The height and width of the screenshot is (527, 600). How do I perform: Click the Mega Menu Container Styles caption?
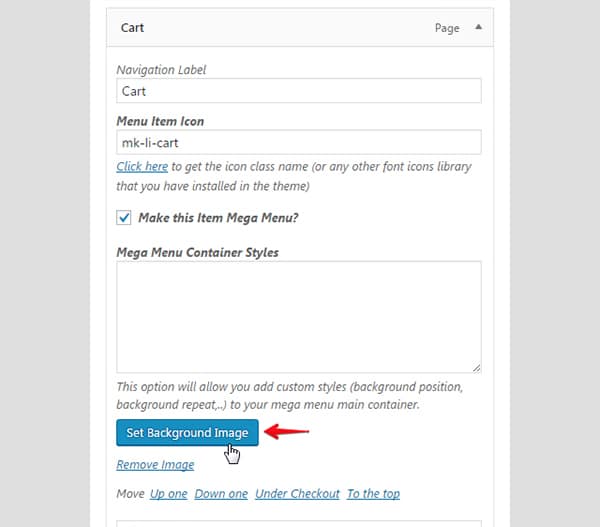click(197, 252)
